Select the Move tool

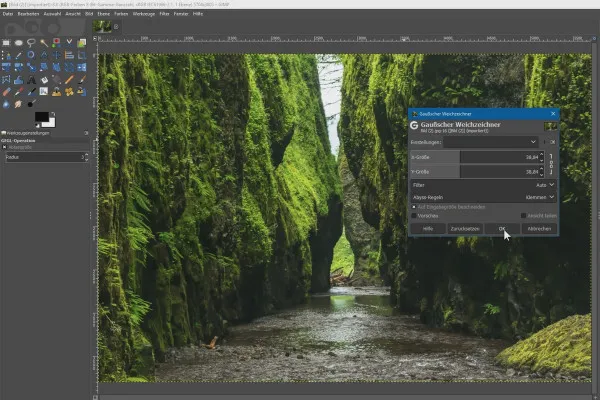(x=56, y=55)
